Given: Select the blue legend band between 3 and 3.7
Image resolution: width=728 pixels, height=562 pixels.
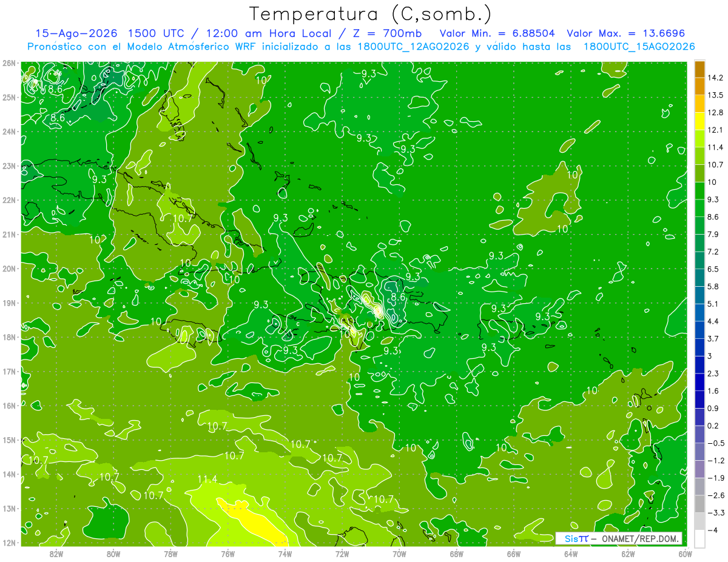Looking at the screenshot, I should (699, 347).
